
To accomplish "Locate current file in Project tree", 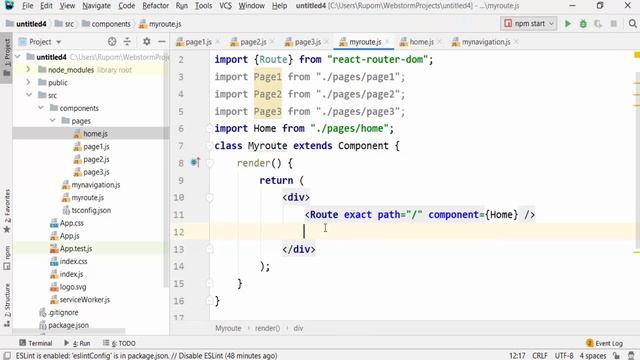I will pos(112,42).
